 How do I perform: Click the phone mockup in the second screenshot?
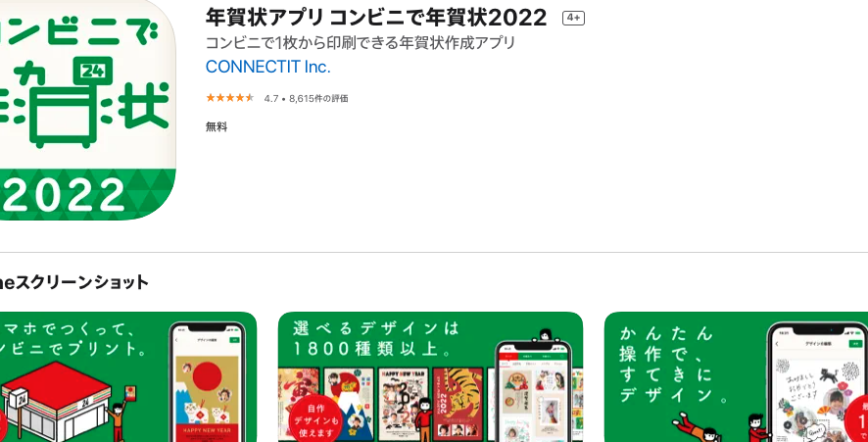[533, 391]
